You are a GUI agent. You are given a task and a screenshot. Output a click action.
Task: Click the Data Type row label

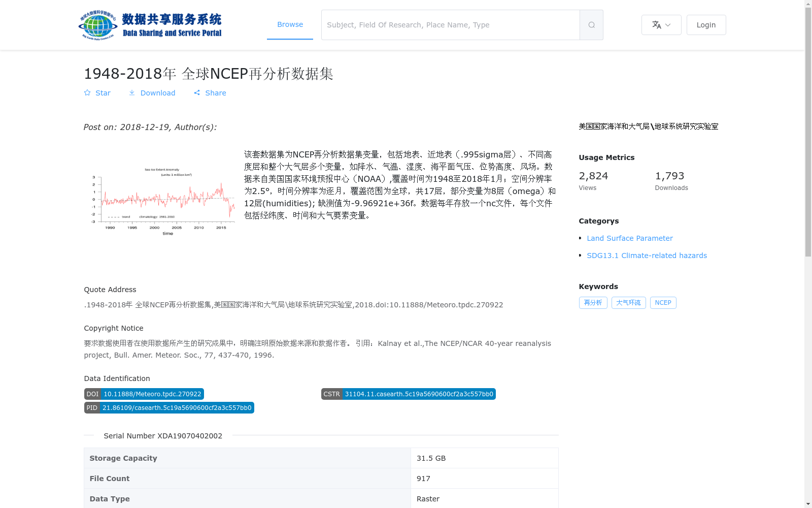pos(110,499)
